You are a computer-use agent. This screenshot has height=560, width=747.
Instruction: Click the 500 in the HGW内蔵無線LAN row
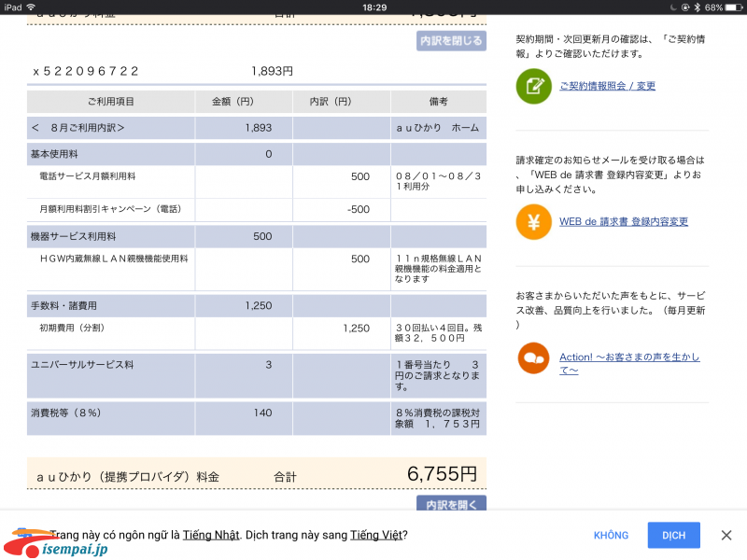pos(360,259)
